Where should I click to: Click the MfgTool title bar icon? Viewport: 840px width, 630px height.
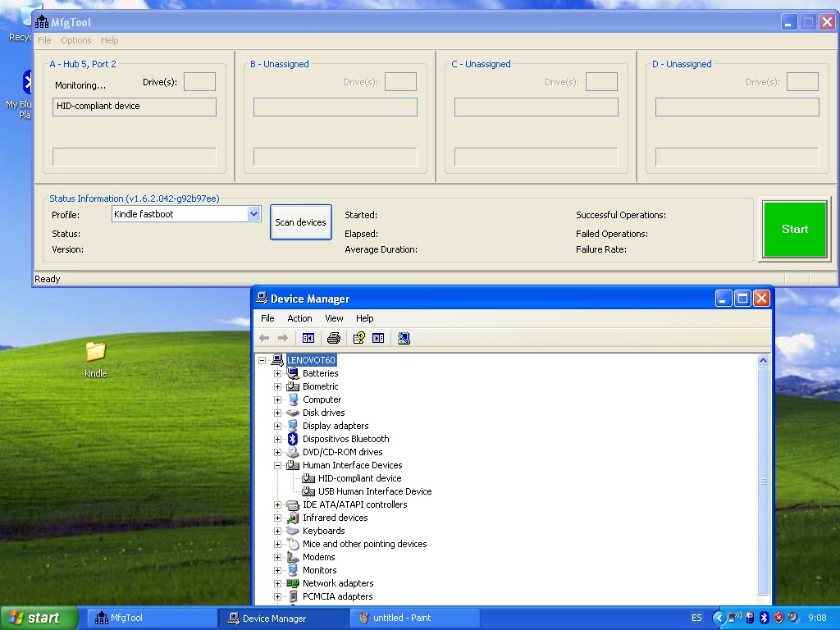[42, 22]
